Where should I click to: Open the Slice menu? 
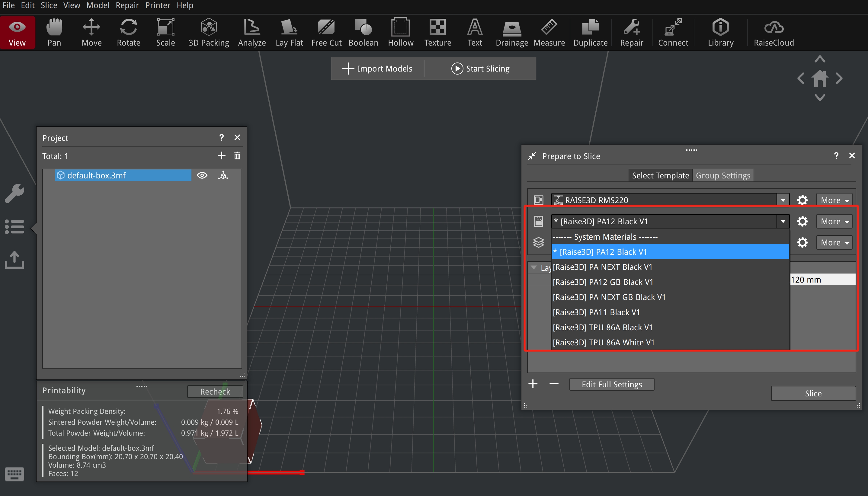[x=49, y=5]
